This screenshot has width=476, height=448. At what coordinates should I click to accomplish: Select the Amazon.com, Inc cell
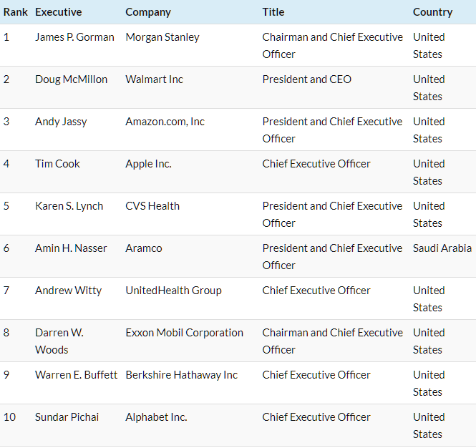tap(165, 122)
